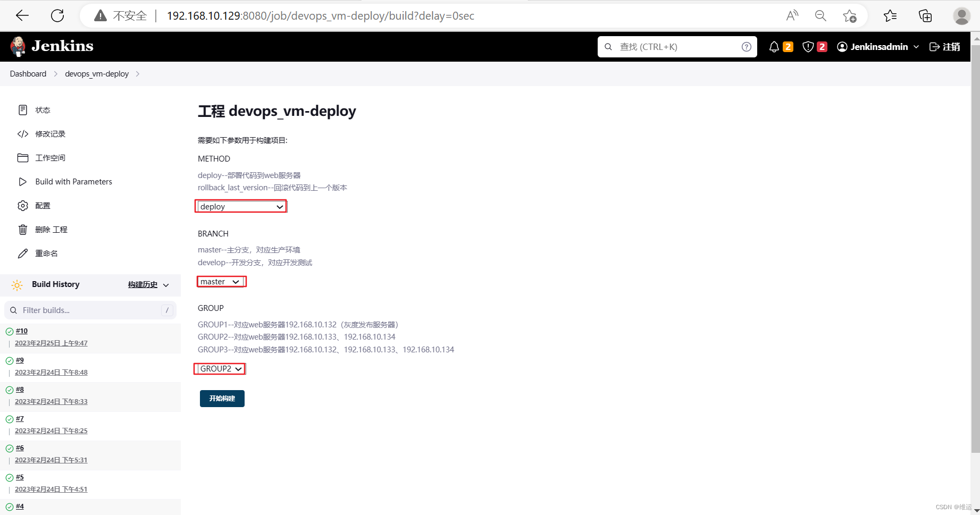The width and height of the screenshot is (980, 515).
Task: Focus the 查找 search box
Action: tap(677, 47)
